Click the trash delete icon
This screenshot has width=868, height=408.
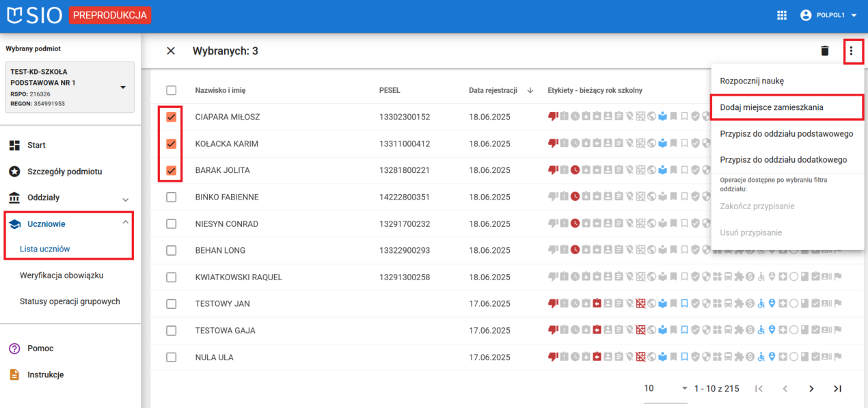pos(825,51)
